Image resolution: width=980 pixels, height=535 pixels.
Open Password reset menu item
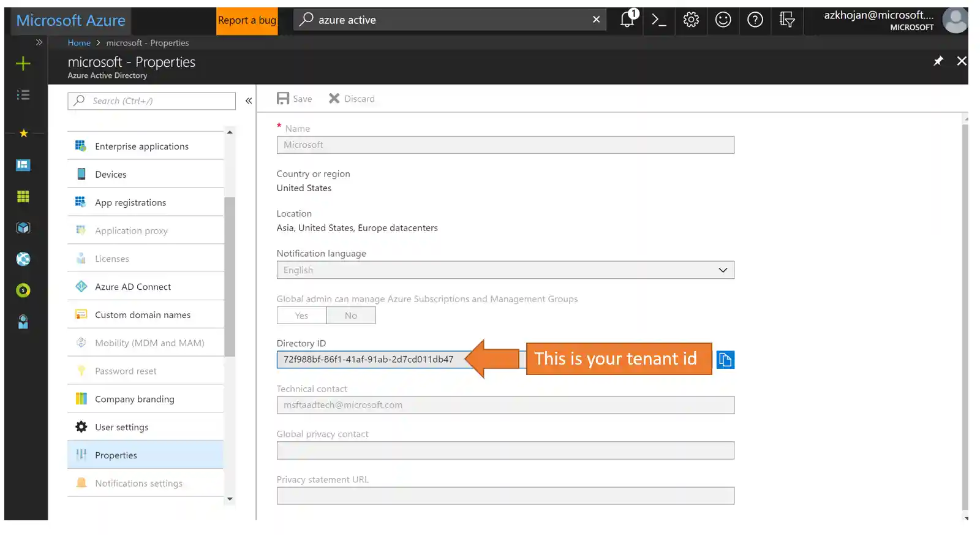[x=145, y=371]
